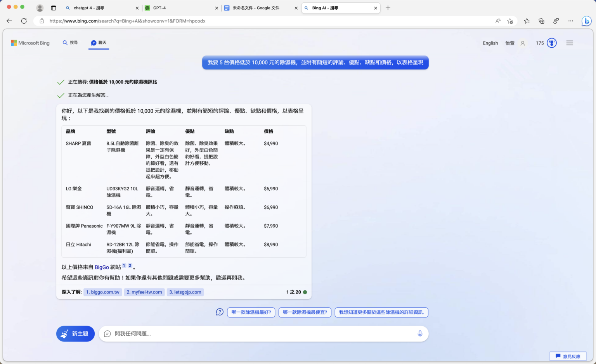Click the 意見反應 feedback button

tap(568, 356)
